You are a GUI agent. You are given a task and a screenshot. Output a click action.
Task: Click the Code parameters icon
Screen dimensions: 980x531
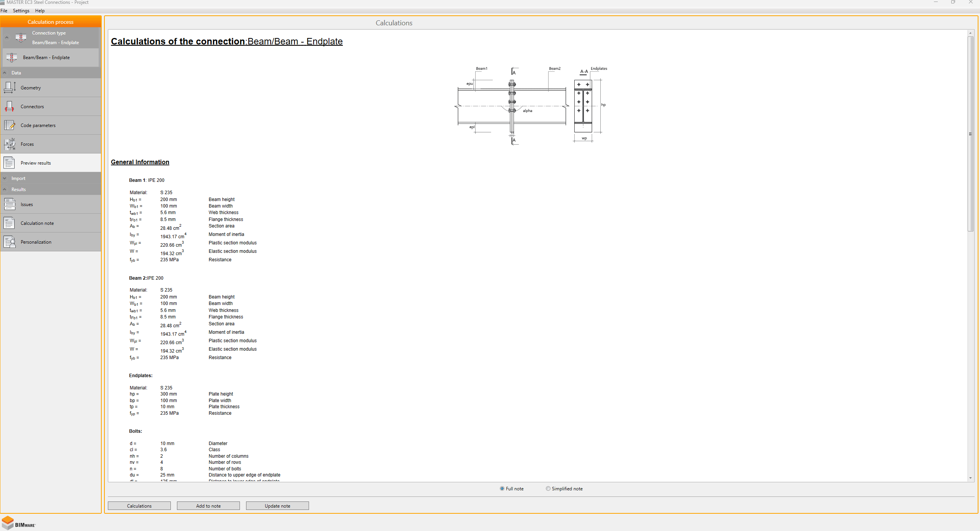(x=10, y=125)
